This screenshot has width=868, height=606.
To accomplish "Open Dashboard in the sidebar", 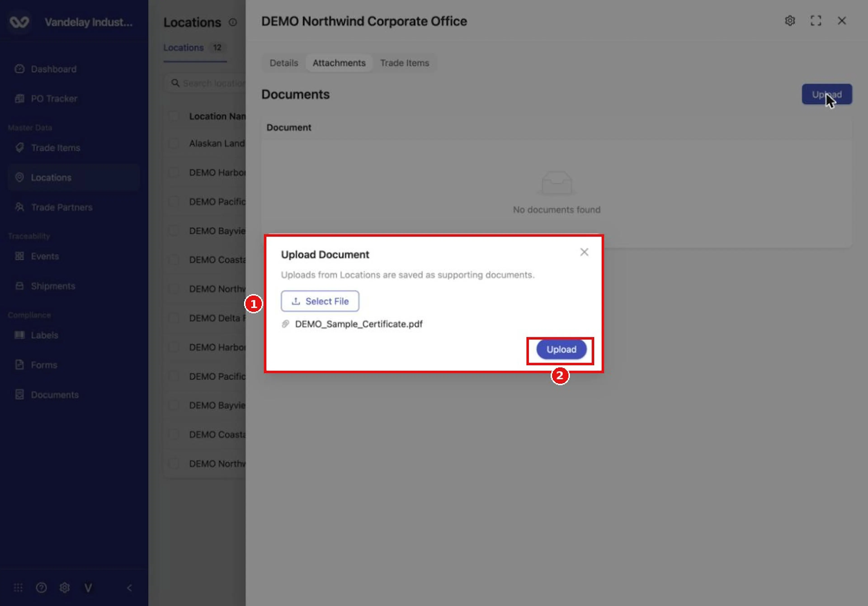I will (74, 69).
